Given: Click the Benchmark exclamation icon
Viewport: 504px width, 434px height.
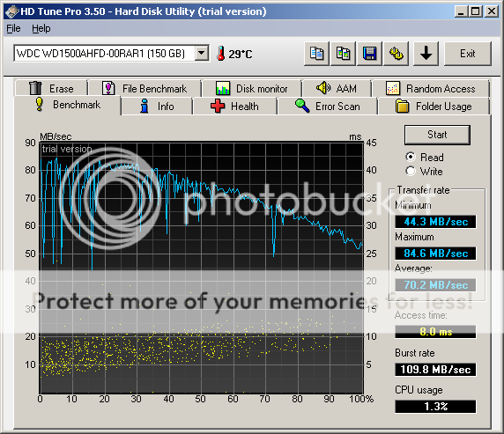Looking at the screenshot, I should [40, 104].
